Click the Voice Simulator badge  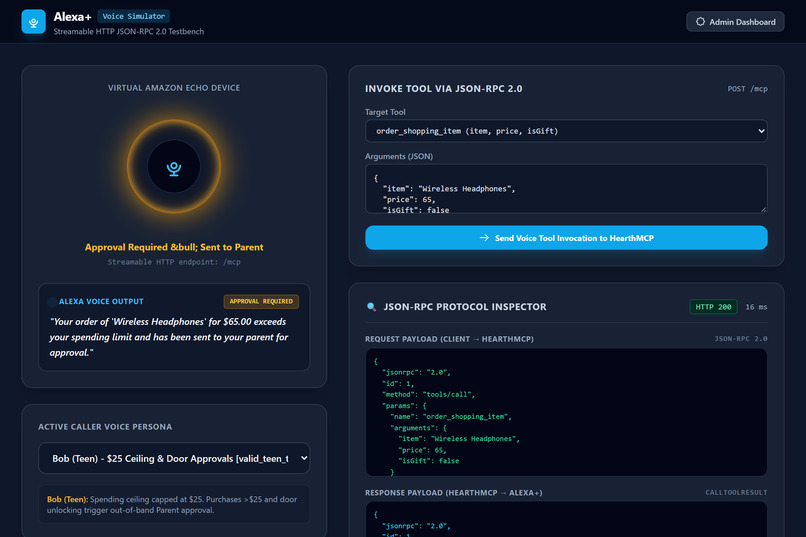tap(134, 16)
